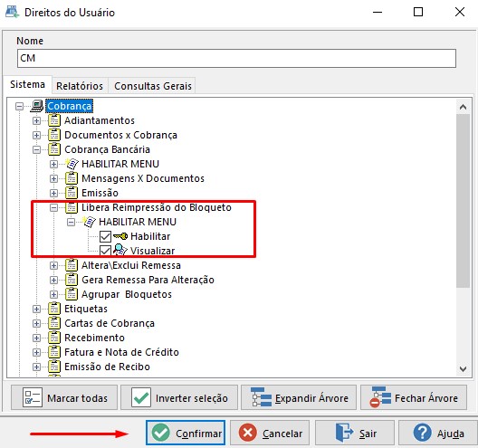Viewport: 478px width, 448px height.
Task: Click the HABILITAR MENU icon under Libera Reimpressão
Action: click(90, 222)
